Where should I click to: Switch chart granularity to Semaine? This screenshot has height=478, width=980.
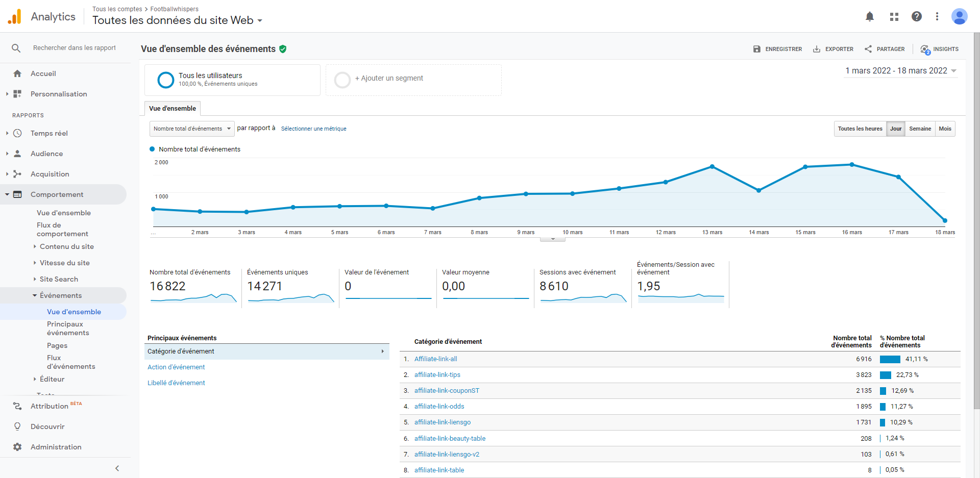(920, 129)
